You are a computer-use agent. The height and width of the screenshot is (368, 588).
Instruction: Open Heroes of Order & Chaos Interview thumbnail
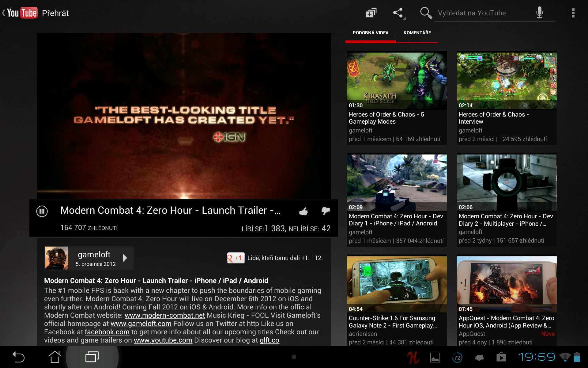coord(507,80)
